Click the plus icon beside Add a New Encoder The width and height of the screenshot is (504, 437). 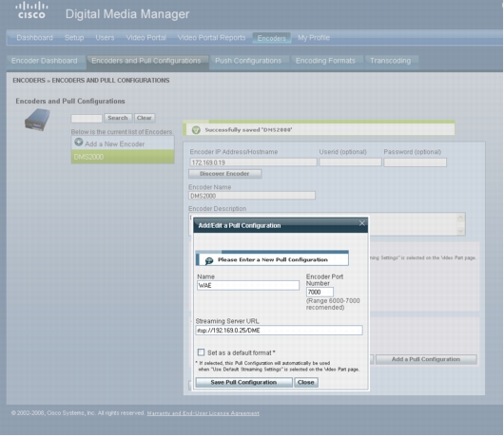pos(79,142)
